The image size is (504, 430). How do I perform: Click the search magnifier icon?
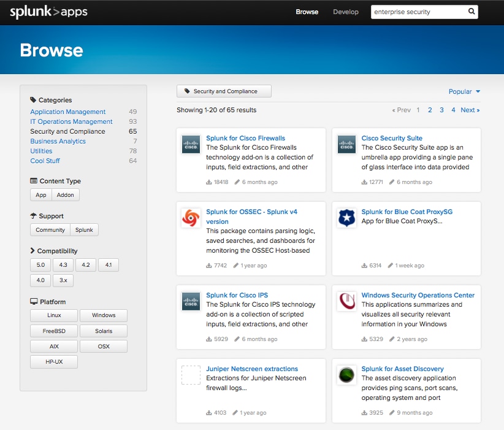click(x=472, y=12)
